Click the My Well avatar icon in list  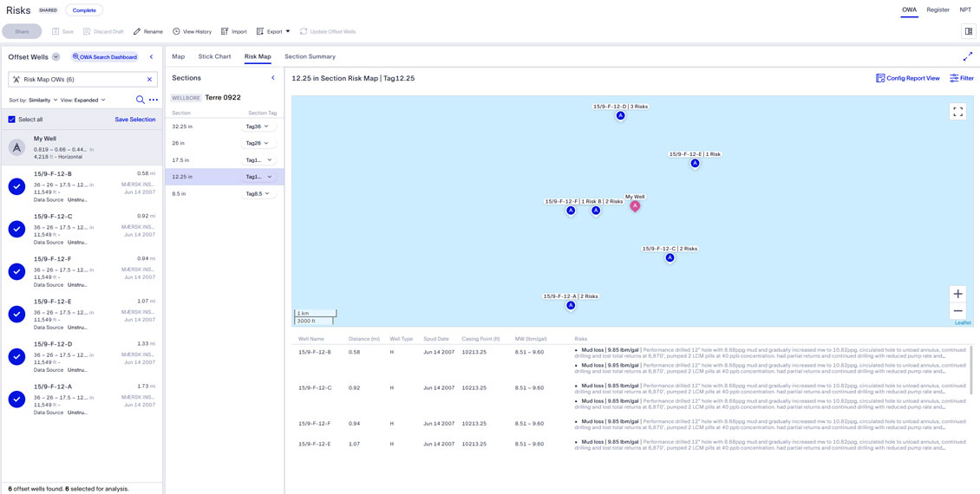pos(16,147)
